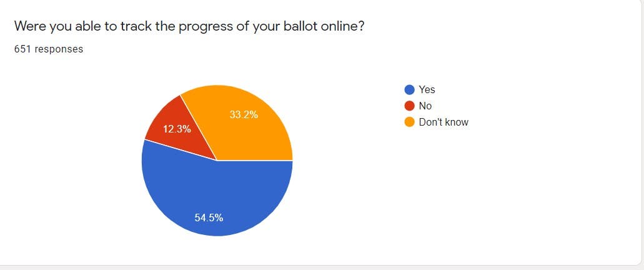The width and height of the screenshot is (644, 270).
Task: Click the center point where pie slices meet
Action: click(x=217, y=161)
